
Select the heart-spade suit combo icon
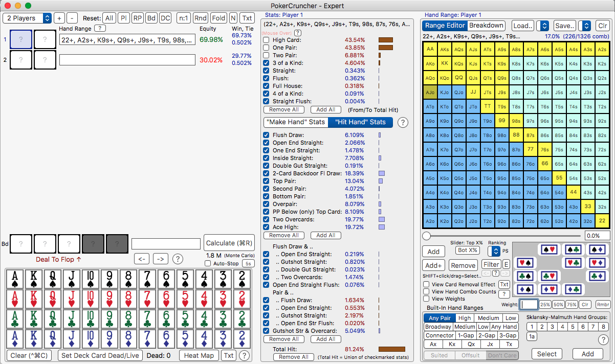[x=524, y=263]
